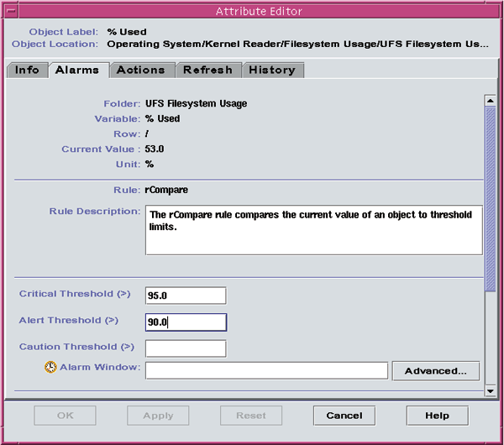View the History tab
This screenshot has width=504, height=445.
[x=272, y=70]
